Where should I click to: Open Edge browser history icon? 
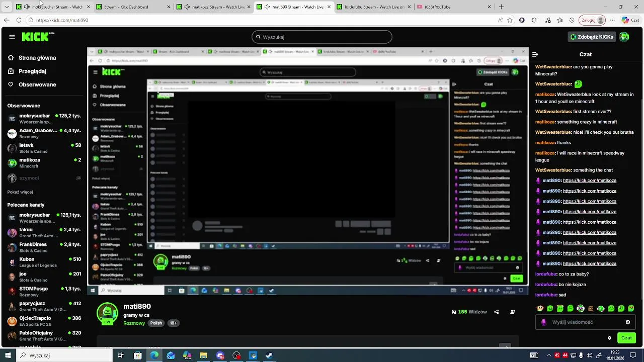(572, 20)
